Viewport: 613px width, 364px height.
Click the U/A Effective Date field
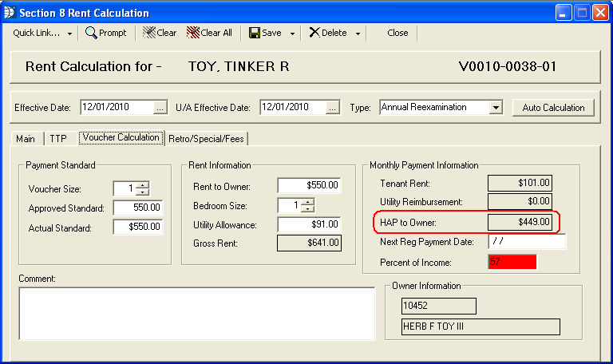(x=293, y=107)
